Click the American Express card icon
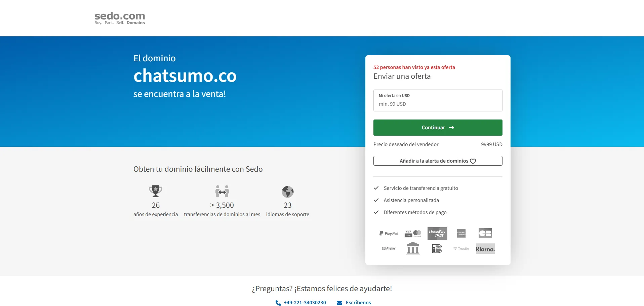Viewport: 644px width, 306px height. [461, 233]
